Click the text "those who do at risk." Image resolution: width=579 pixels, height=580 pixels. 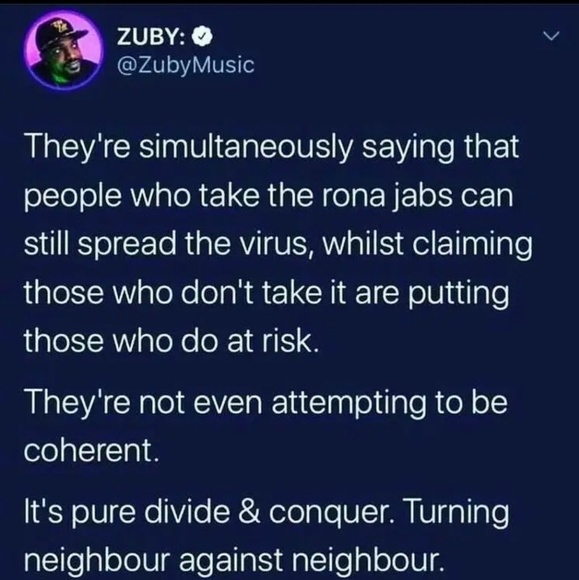(171, 341)
